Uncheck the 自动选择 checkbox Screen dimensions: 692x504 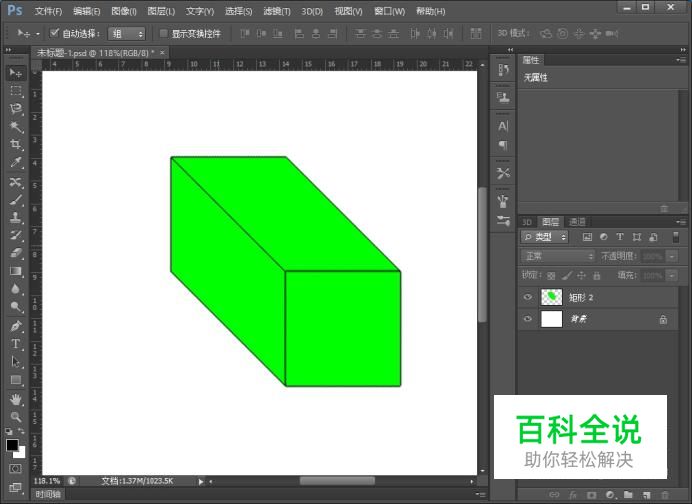(x=55, y=33)
